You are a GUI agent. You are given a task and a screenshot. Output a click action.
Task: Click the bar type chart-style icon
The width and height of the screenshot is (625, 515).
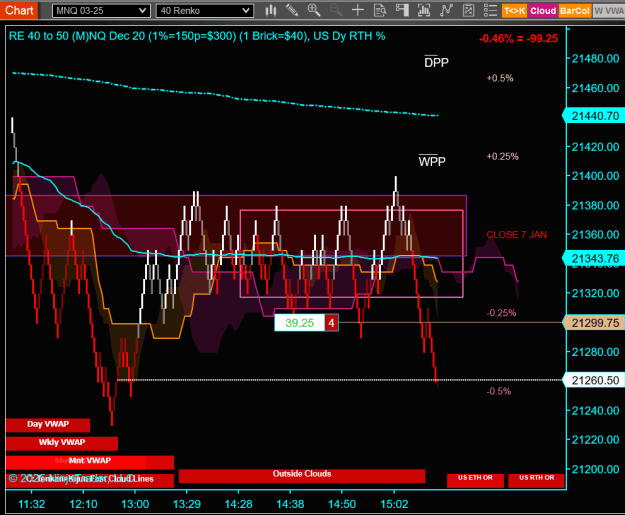(271, 10)
